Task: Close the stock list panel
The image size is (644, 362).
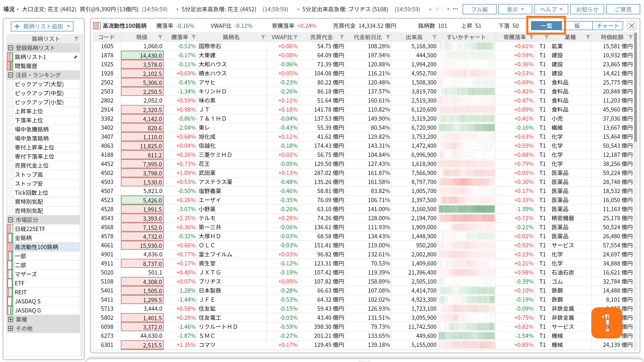Action: tap(632, 26)
